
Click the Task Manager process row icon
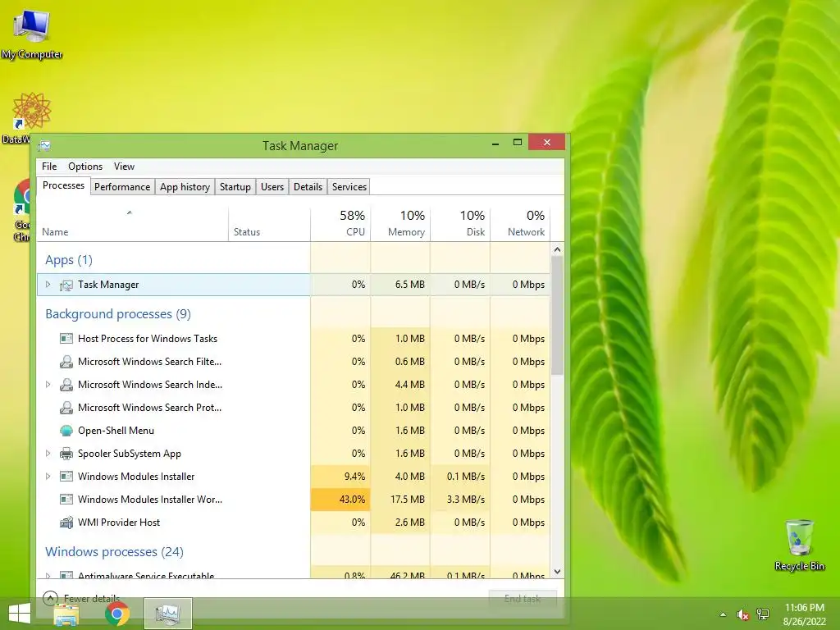pos(66,285)
